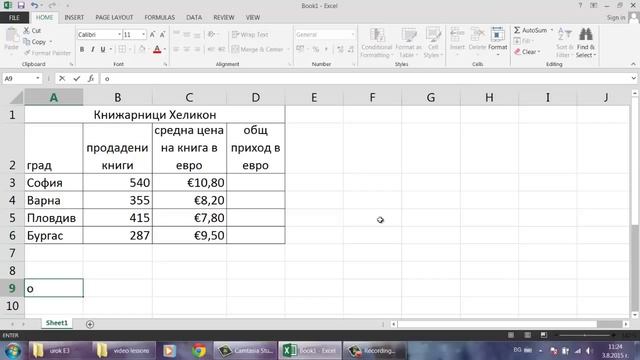
Task: Click AutoSum sigma icon
Action: (x=517, y=30)
